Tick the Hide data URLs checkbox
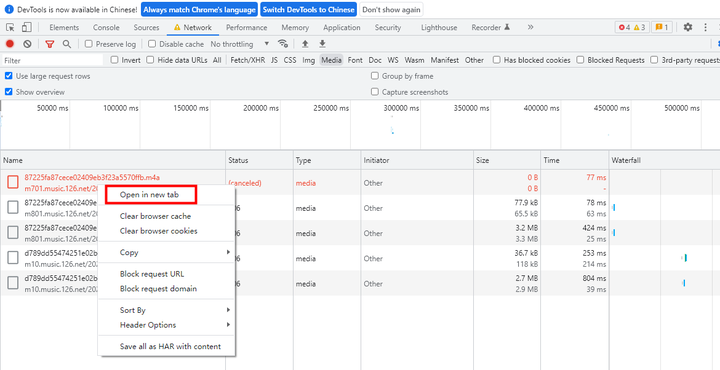The width and height of the screenshot is (720, 370). click(150, 60)
